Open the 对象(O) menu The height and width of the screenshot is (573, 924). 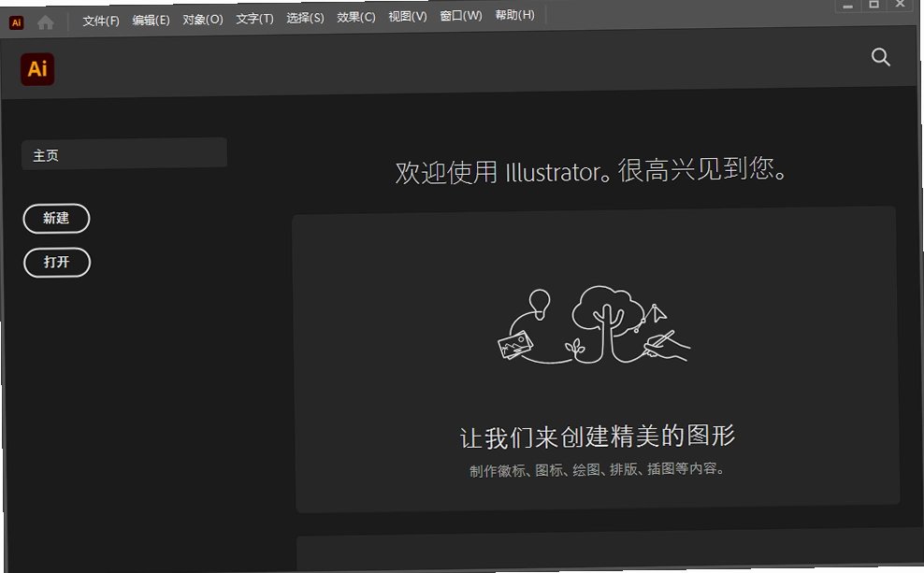[203, 20]
